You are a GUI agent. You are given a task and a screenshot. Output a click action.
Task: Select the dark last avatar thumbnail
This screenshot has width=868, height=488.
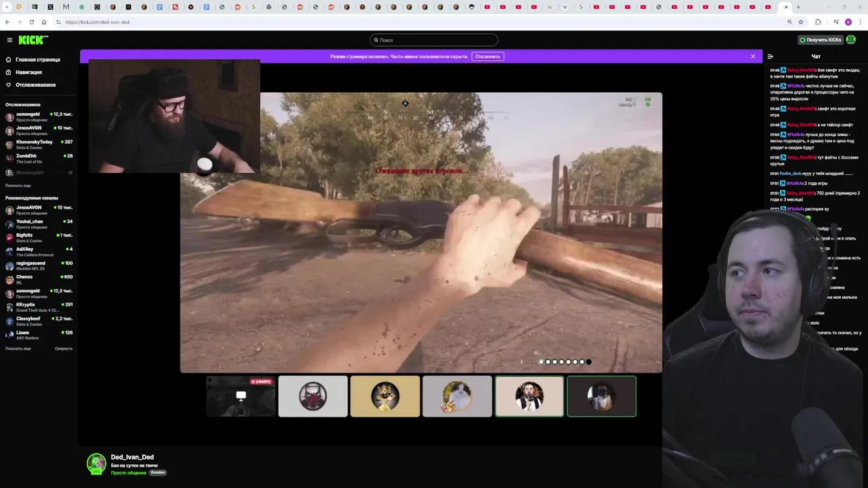tap(601, 396)
